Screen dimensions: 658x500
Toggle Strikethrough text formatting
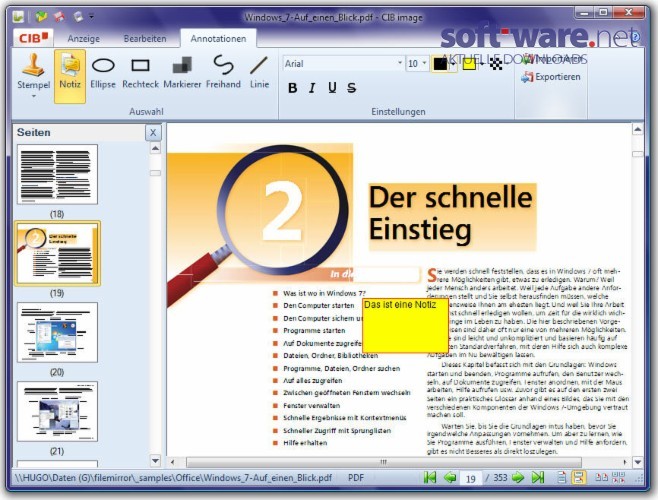pyautogui.click(x=352, y=88)
